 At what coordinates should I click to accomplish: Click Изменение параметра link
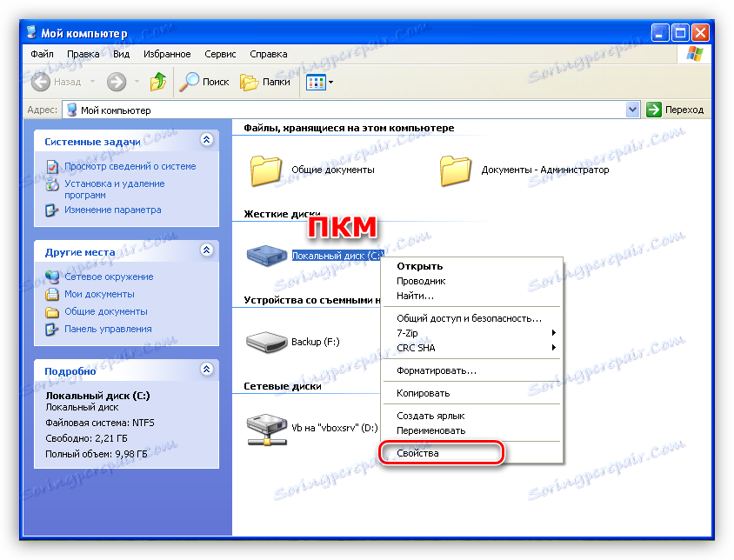113,210
